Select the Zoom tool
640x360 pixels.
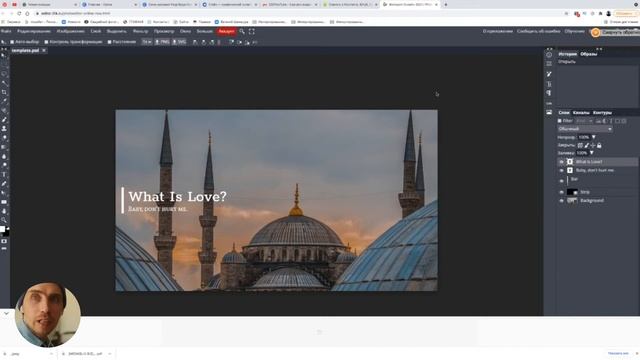pyautogui.click(x=4, y=220)
